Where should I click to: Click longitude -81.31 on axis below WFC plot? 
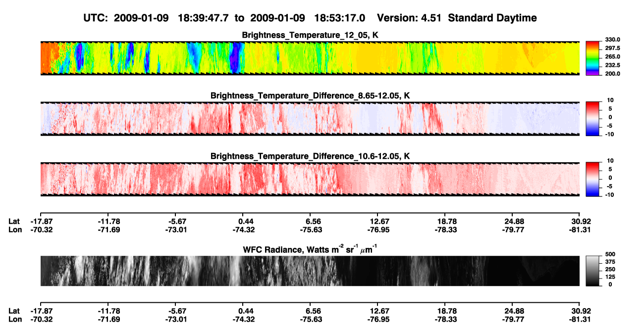click(x=580, y=320)
